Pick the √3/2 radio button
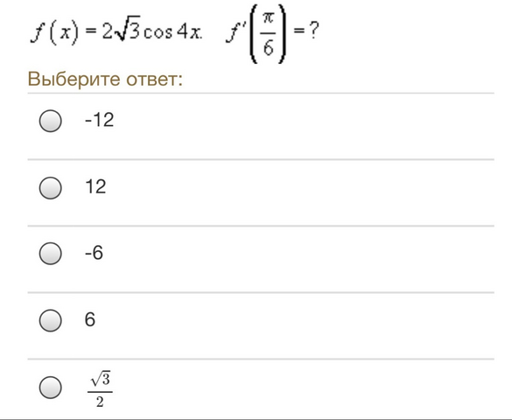The height and width of the screenshot is (420, 512). click(x=50, y=388)
